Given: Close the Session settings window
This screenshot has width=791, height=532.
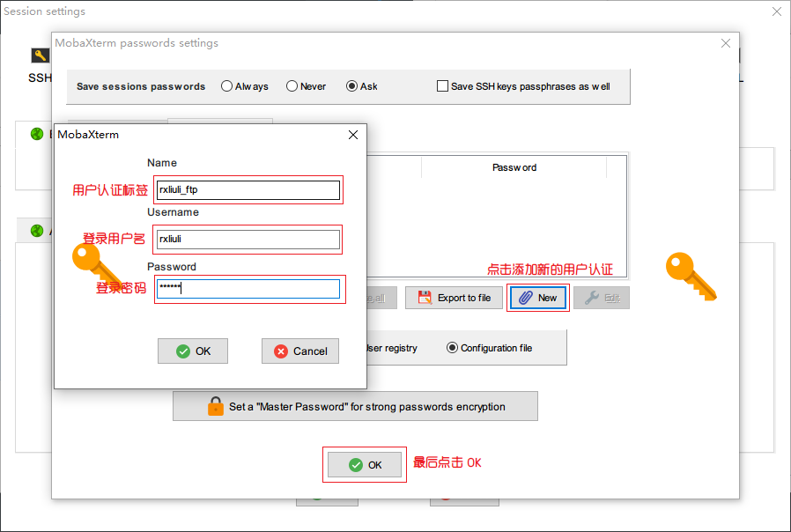Looking at the screenshot, I should click(x=777, y=11).
